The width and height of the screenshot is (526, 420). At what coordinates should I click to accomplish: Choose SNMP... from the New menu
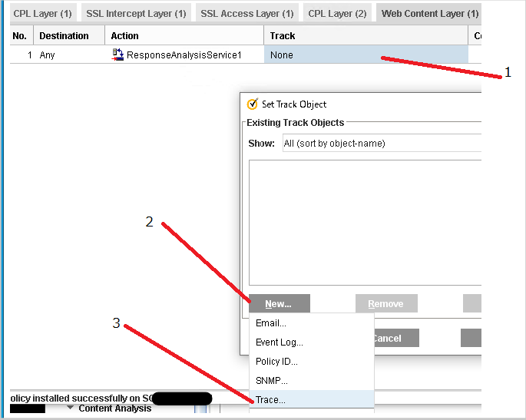point(312,380)
